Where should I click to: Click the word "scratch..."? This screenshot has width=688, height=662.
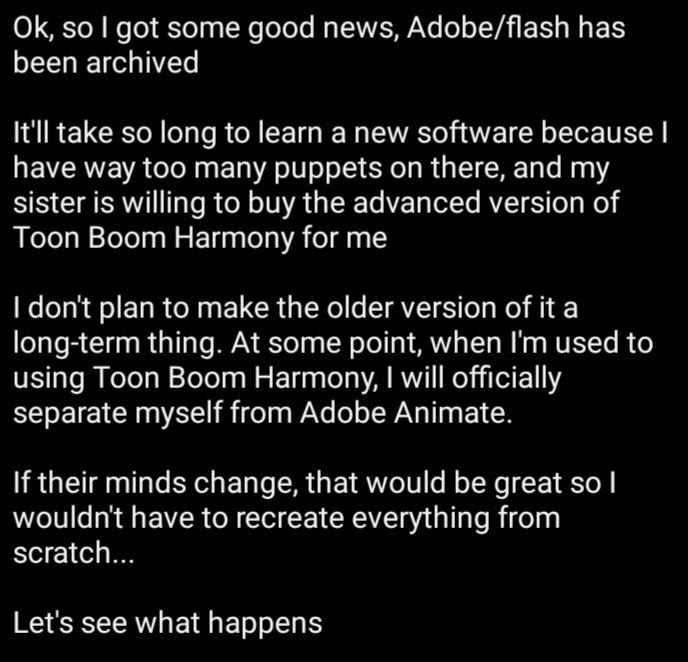pos(71,554)
